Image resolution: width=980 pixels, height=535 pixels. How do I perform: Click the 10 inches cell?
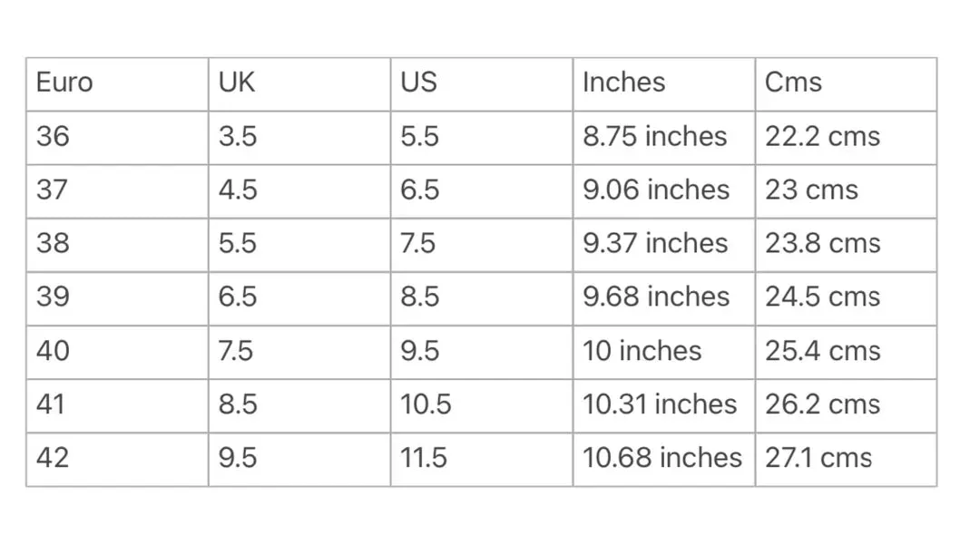coord(664,352)
